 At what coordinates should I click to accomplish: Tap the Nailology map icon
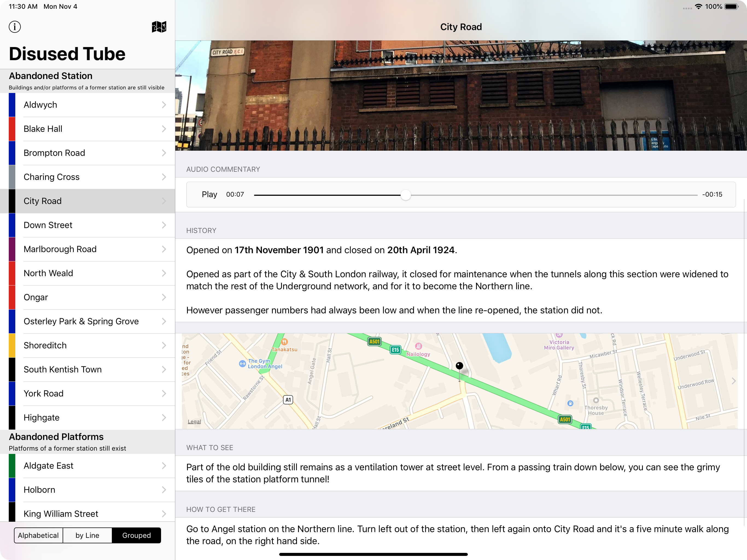point(418,346)
